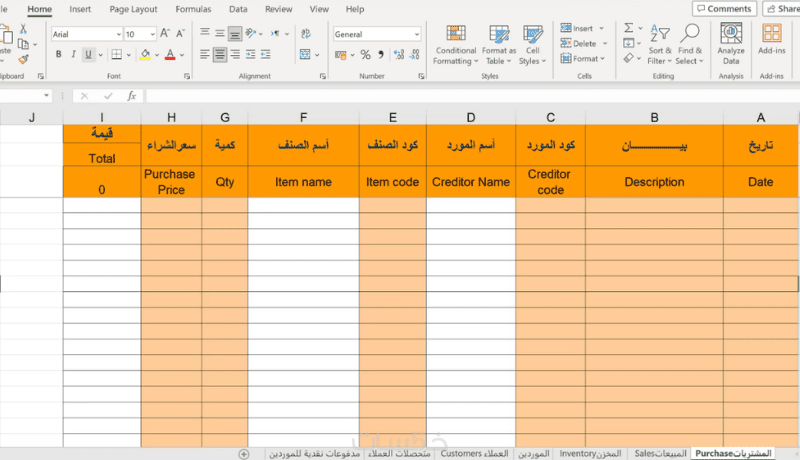Open the Font Color dropdown arrow
The image size is (800, 460).
[x=182, y=55]
